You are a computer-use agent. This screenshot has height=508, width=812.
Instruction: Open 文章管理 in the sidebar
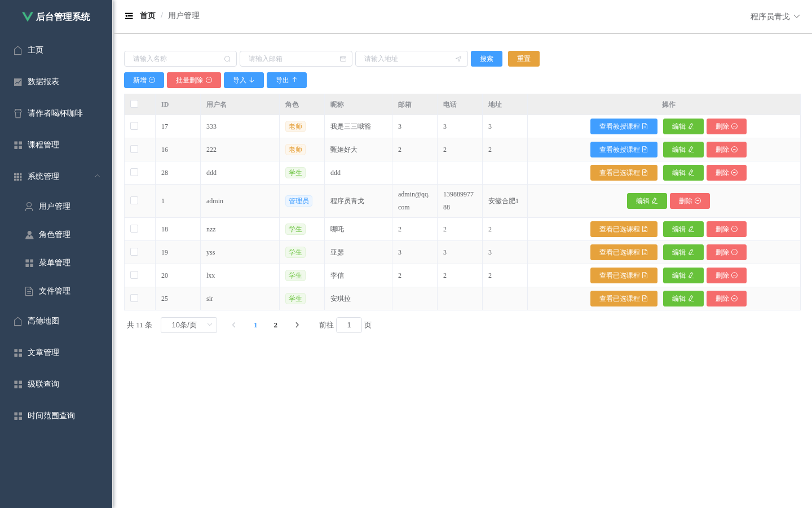point(56,353)
